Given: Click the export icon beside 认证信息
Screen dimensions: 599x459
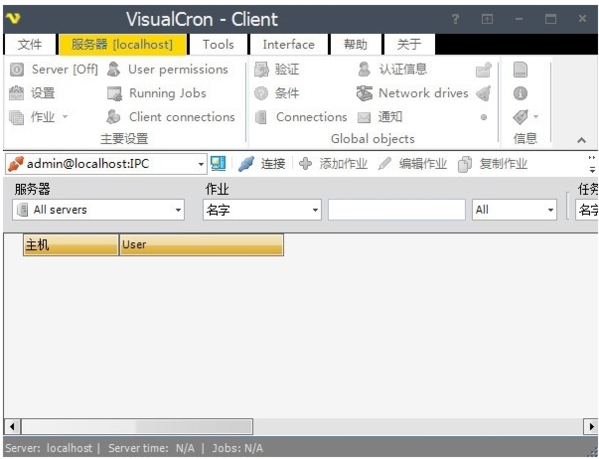Looking at the screenshot, I should click(484, 69).
